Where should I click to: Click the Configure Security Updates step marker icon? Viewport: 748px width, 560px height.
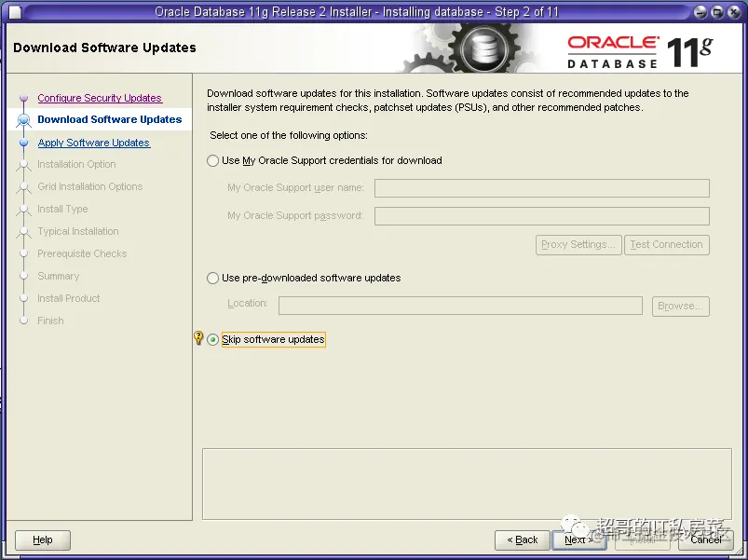[x=24, y=98]
